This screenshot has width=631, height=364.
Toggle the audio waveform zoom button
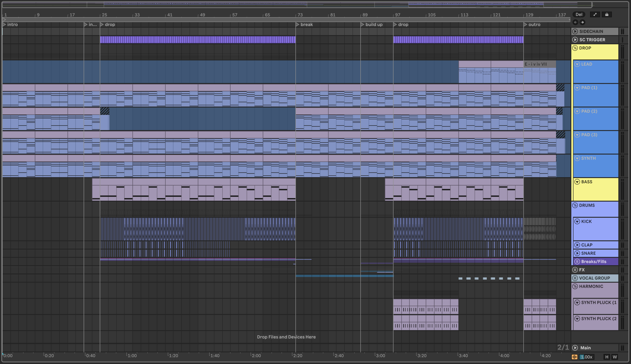pyautogui.click(x=574, y=357)
